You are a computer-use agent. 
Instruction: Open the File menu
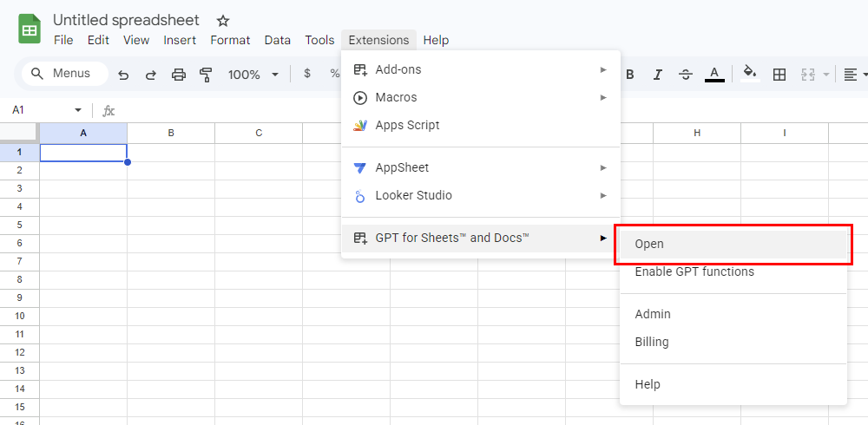click(x=63, y=41)
